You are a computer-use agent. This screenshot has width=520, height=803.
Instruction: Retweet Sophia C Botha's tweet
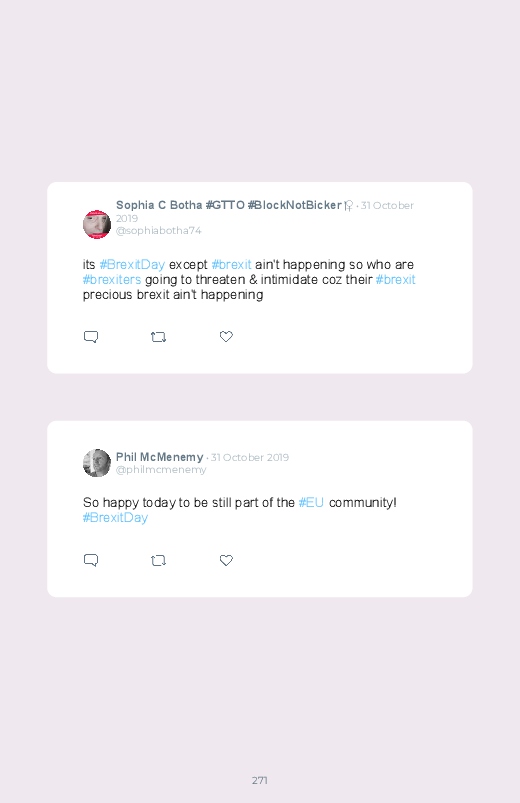tap(158, 337)
